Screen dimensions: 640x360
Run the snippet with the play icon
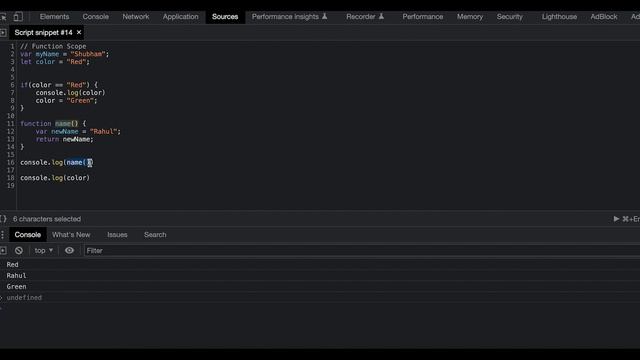click(x=616, y=219)
